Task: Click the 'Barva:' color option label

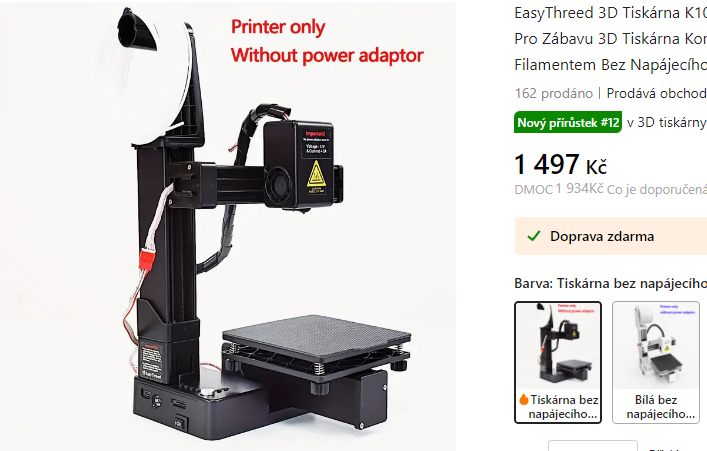Action: click(x=533, y=283)
